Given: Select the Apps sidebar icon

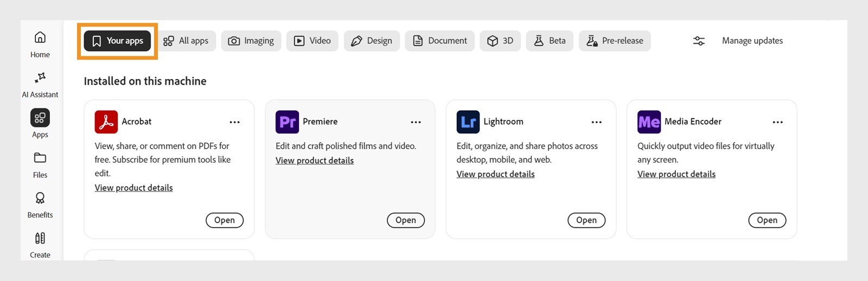Looking at the screenshot, I should tap(40, 118).
